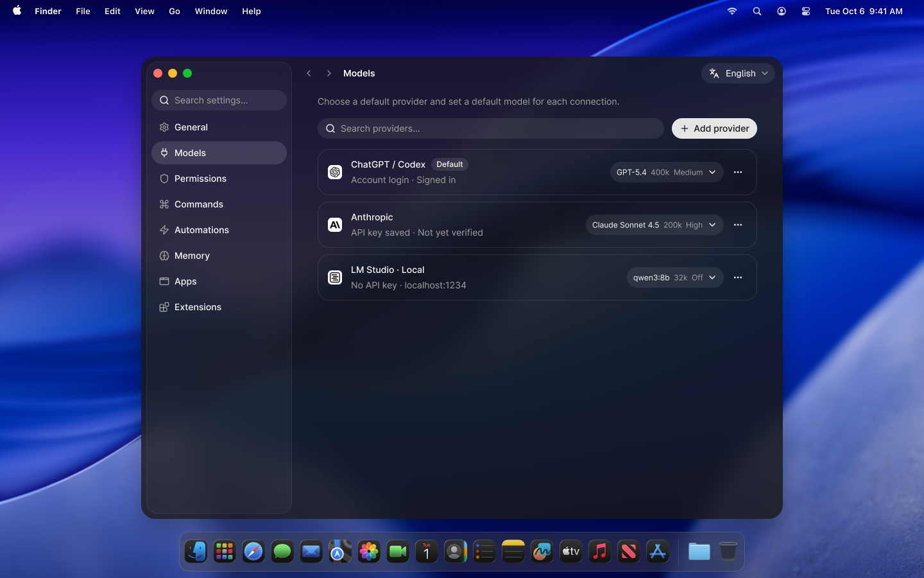Launch Safari from the Dock
The width and height of the screenshot is (924, 578).
[253, 552]
